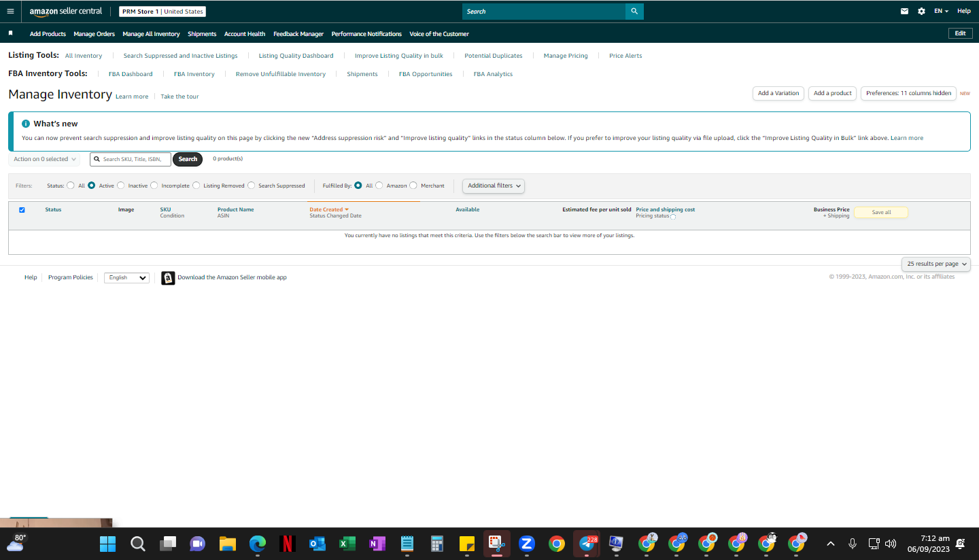Toggle the select-all listings checkbox

[22, 210]
